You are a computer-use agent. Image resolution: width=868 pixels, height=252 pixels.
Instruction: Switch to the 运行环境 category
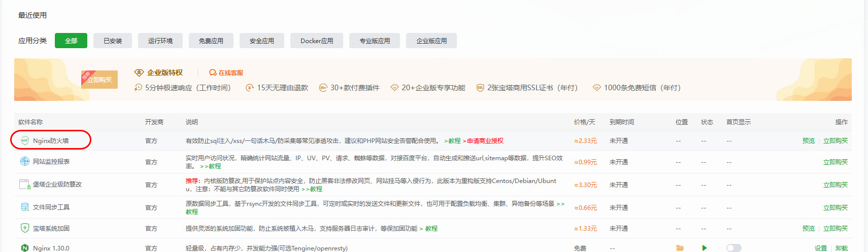tap(160, 41)
